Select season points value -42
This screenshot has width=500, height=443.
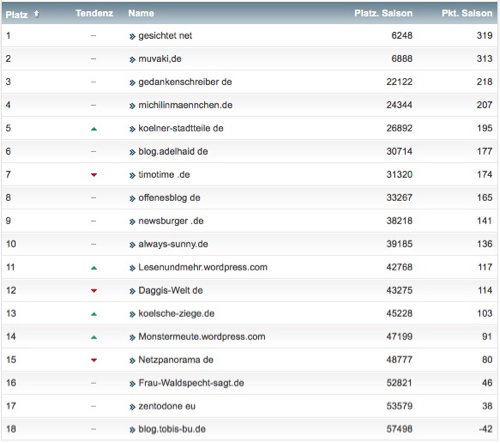click(x=485, y=429)
